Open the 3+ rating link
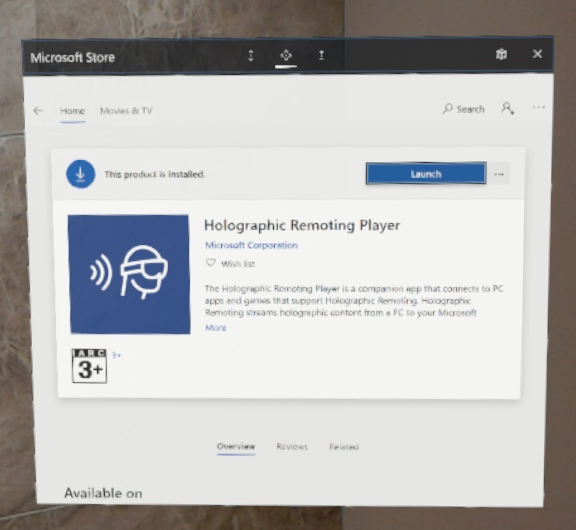This screenshot has height=530, width=576. coord(116,355)
